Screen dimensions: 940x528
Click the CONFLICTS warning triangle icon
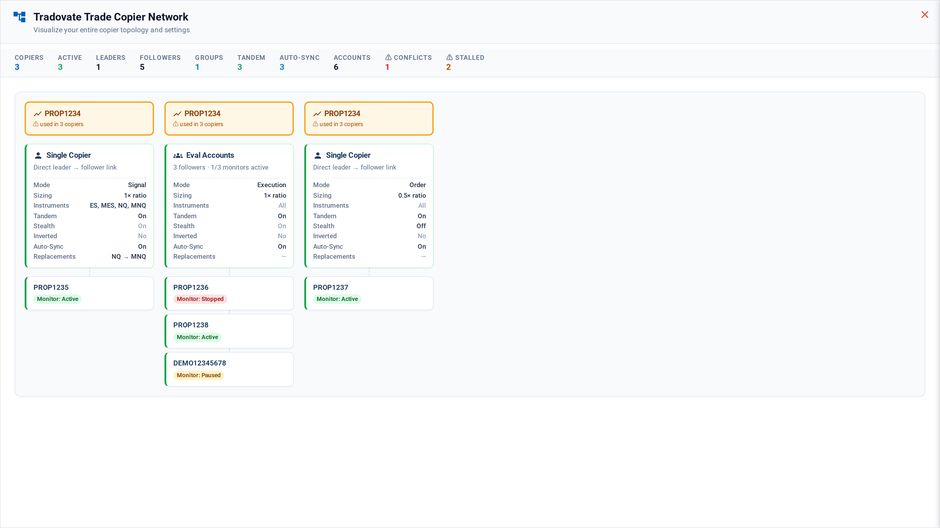click(x=388, y=58)
